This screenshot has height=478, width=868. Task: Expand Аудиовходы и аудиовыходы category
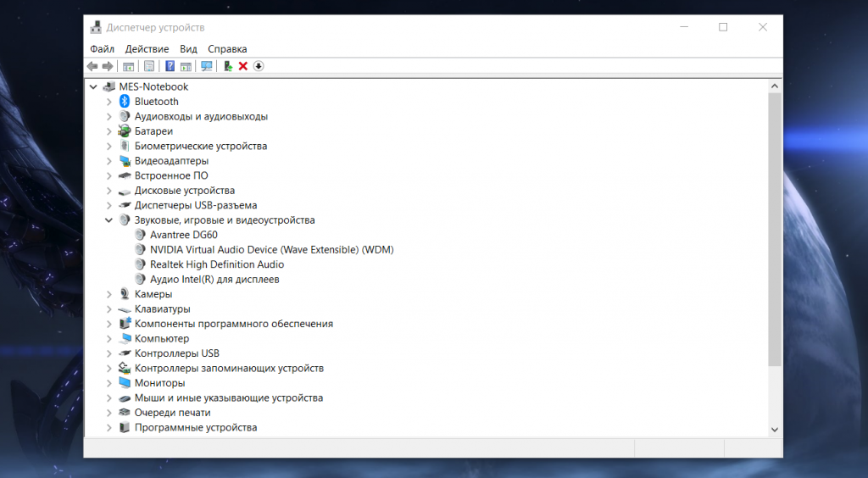pos(109,117)
